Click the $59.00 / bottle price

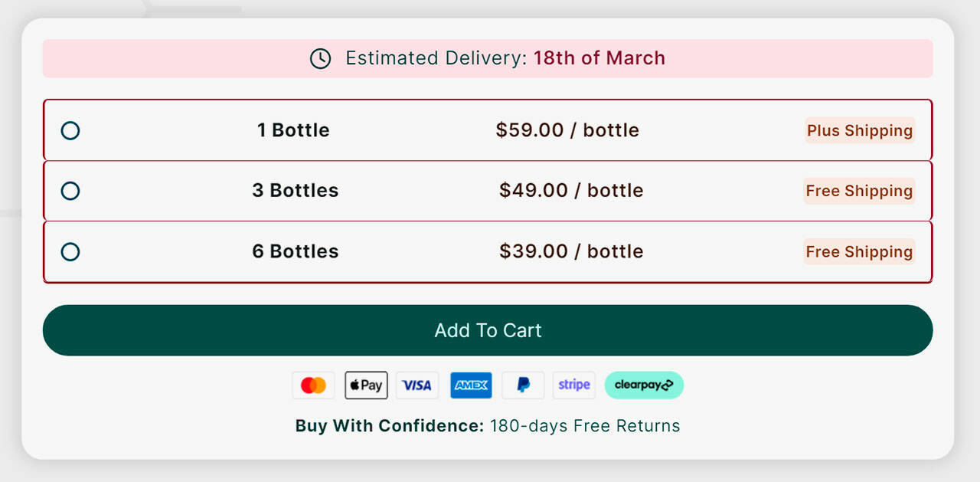(x=567, y=130)
